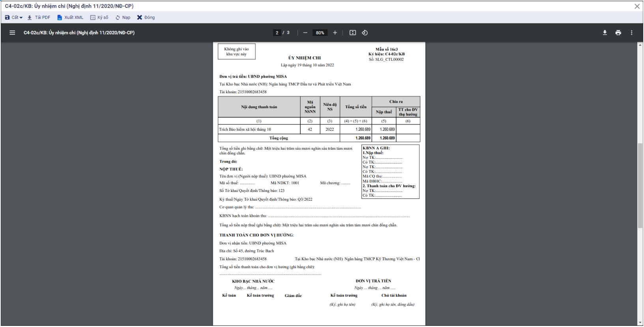Click the 'KHO BẠC NHÀ NƯỚC' signature heading
This screenshot has height=327, width=644.
tap(253, 282)
